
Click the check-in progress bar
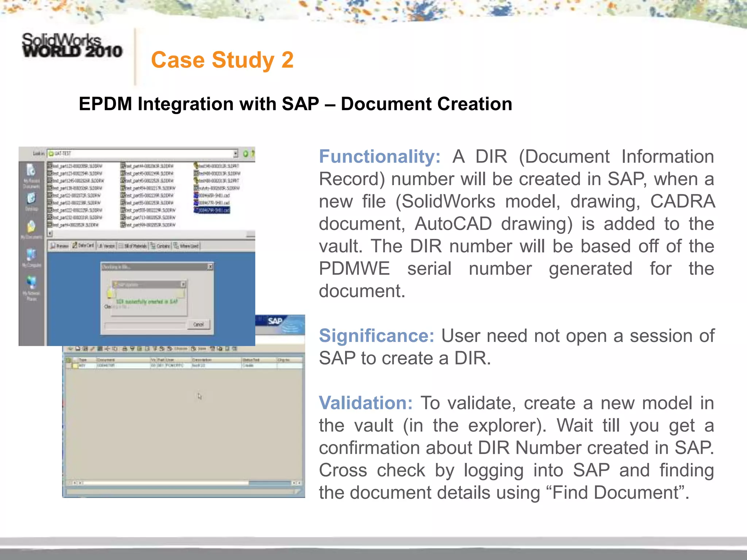pyautogui.click(x=145, y=325)
